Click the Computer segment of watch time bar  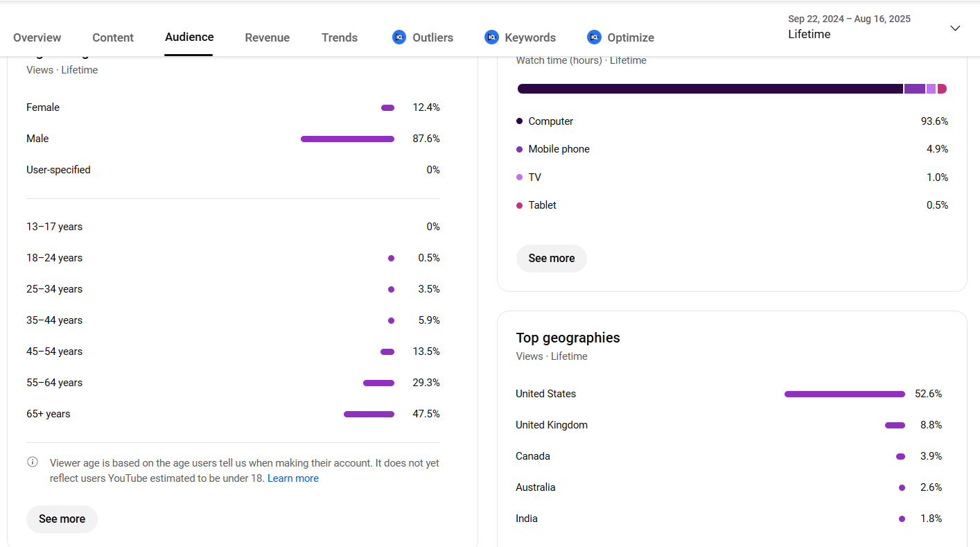pyautogui.click(x=710, y=89)
